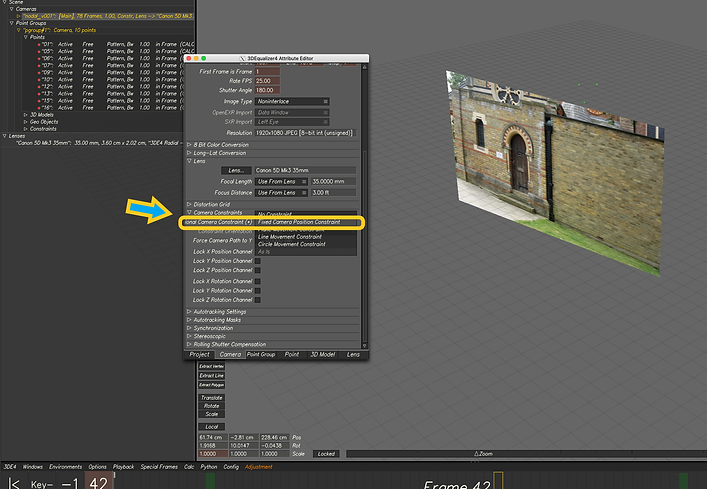707x489 pixels.
Task: Select the Canon 5D Mk3 35mm lens entry
Action: pos(99,143)
